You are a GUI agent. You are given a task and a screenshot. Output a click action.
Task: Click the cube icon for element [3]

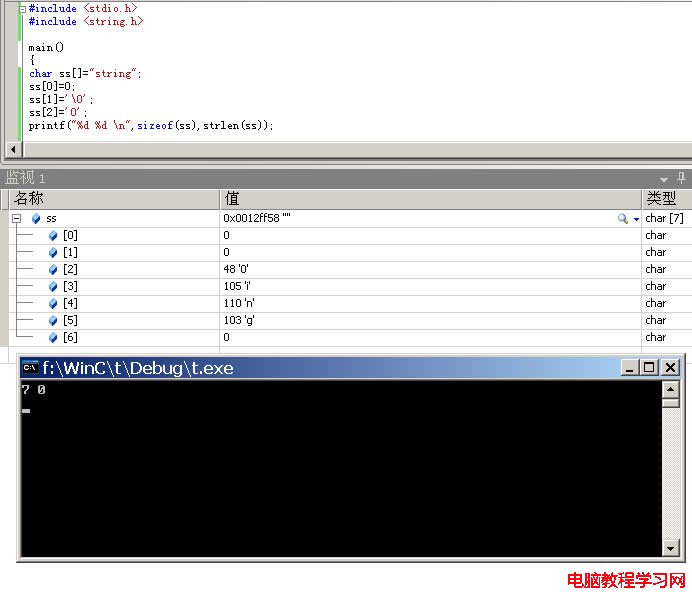(53, 287)
